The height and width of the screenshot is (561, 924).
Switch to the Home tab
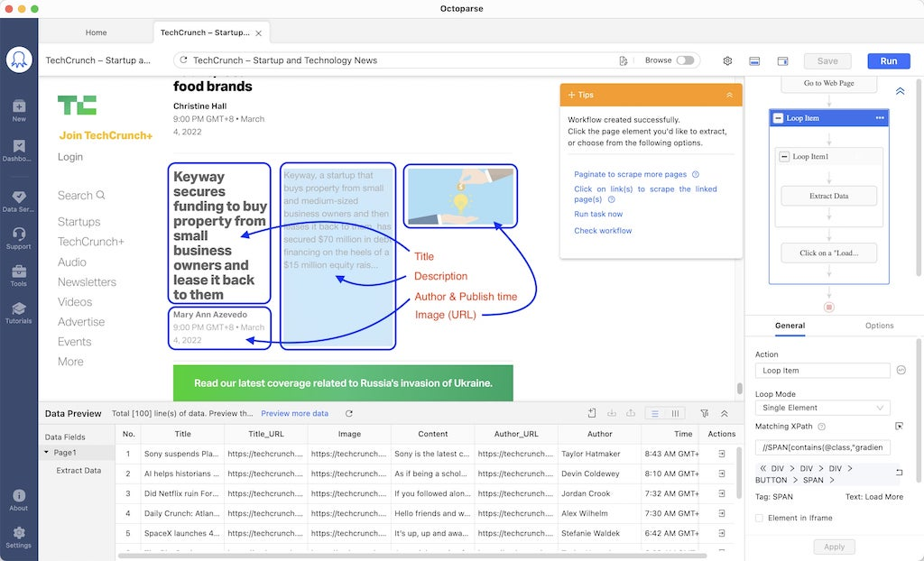(96, 32)
